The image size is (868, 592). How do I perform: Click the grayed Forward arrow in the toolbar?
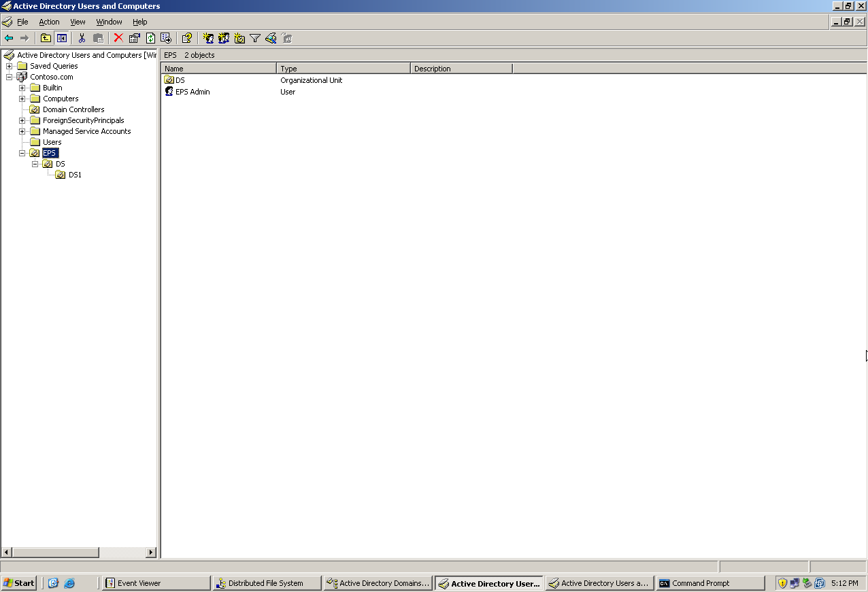24,38
